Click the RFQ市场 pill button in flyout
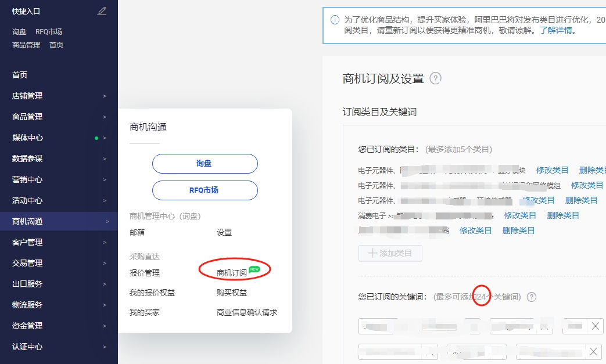Image resolution: width=606 pixels, height=364 pixels. [x=205, y=190]
